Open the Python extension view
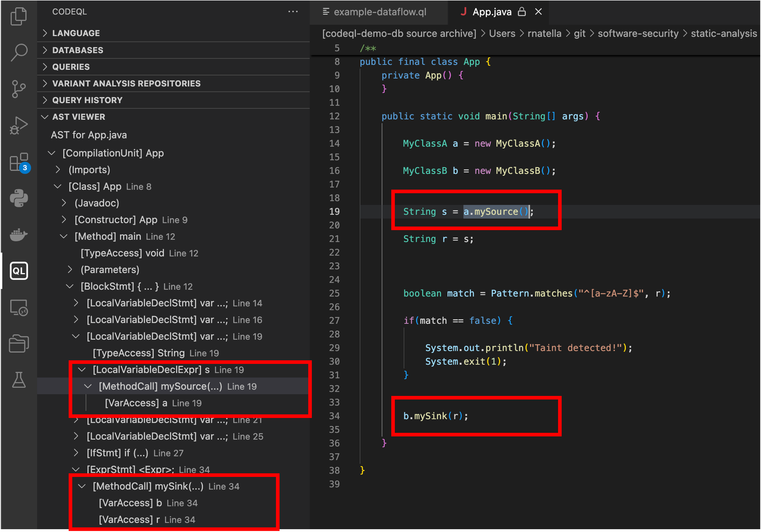This screenshot has height=532, width=761. (18, 198)
